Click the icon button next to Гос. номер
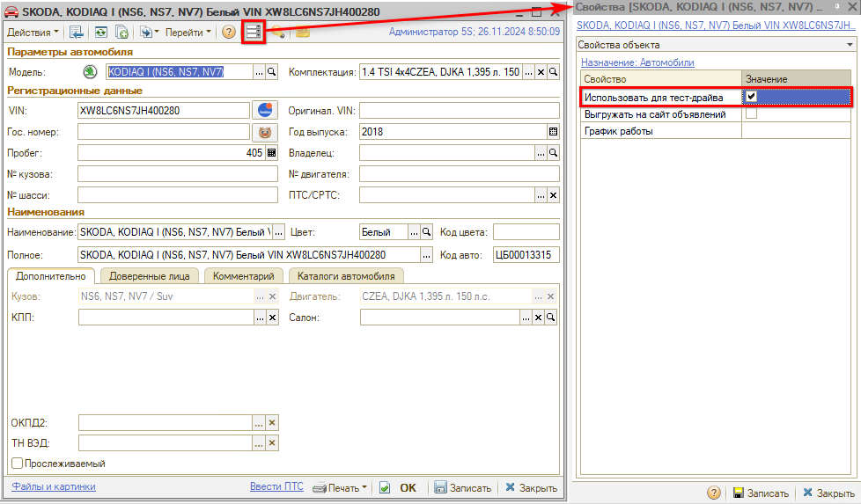This screenshot has height=504, width=861. click(265, 132)
